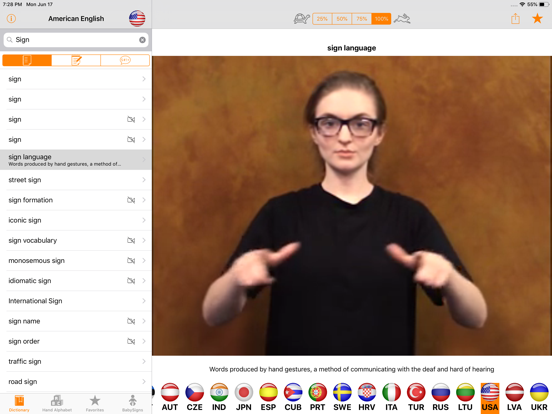Click the turtle slow speed icon

[x=302, y=18]
